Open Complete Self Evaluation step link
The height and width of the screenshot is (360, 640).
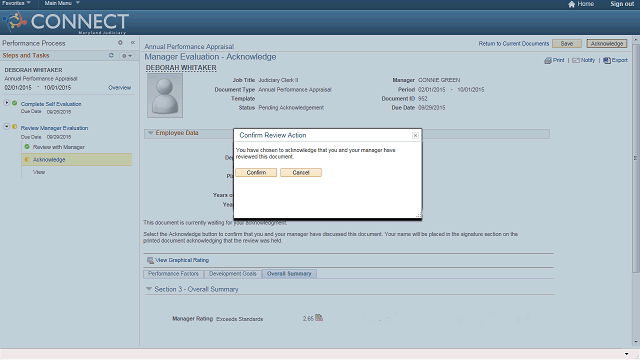(51, 104)
